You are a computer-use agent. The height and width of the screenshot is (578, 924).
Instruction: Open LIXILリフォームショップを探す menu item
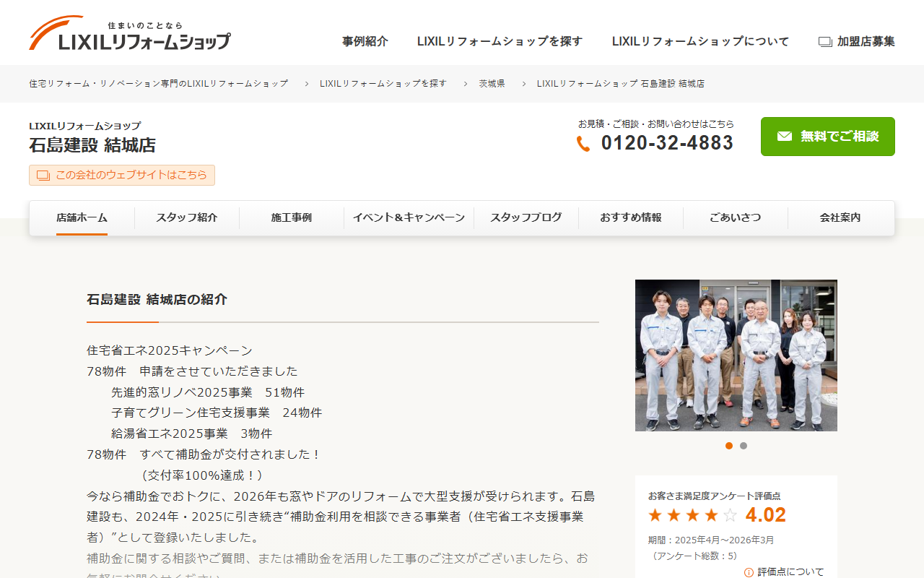tap(500, 42)
